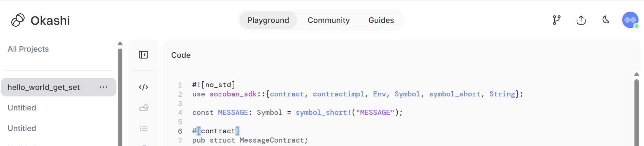Open the list view icon

coord(143,128)
